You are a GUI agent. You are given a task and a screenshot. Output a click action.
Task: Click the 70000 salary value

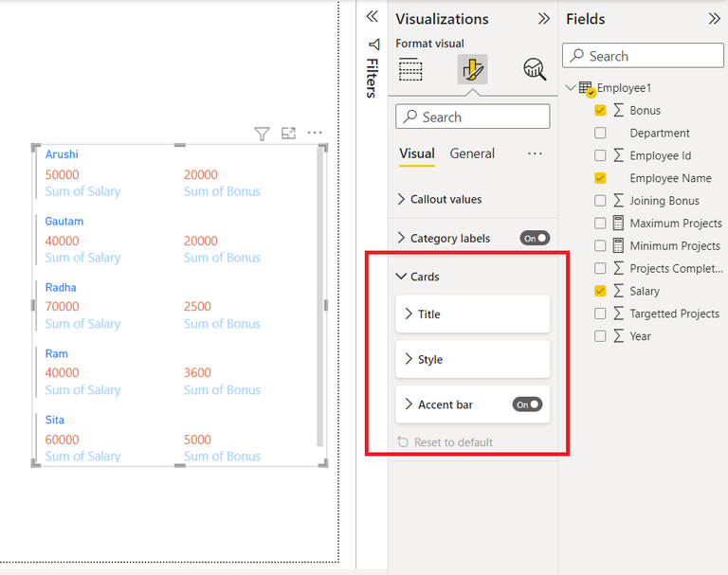[x=63, y=306]
